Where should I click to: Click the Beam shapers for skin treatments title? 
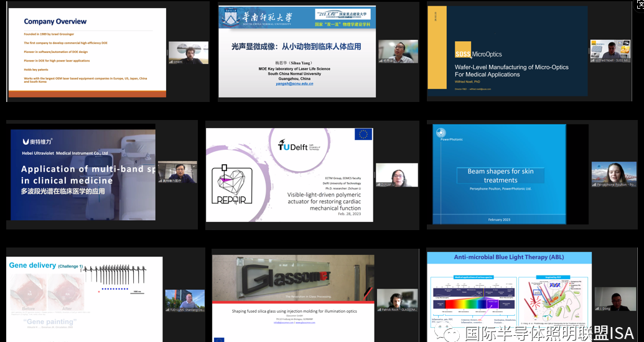[x=500, y=175]
